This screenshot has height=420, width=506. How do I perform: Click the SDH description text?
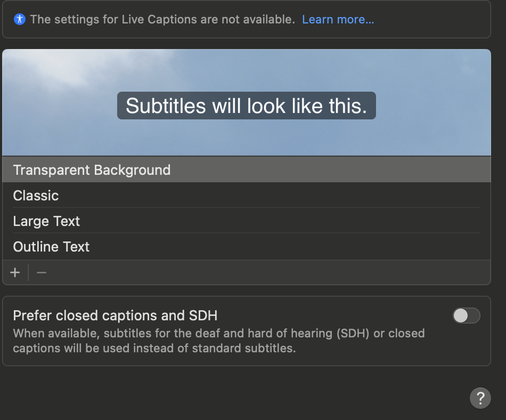(x=218, y=341)
